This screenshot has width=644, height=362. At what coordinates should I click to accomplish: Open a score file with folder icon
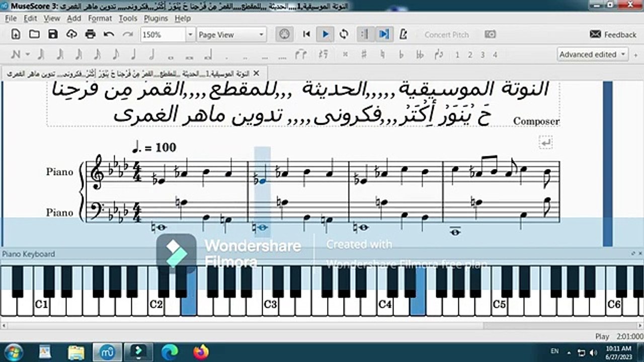(34, 34)
